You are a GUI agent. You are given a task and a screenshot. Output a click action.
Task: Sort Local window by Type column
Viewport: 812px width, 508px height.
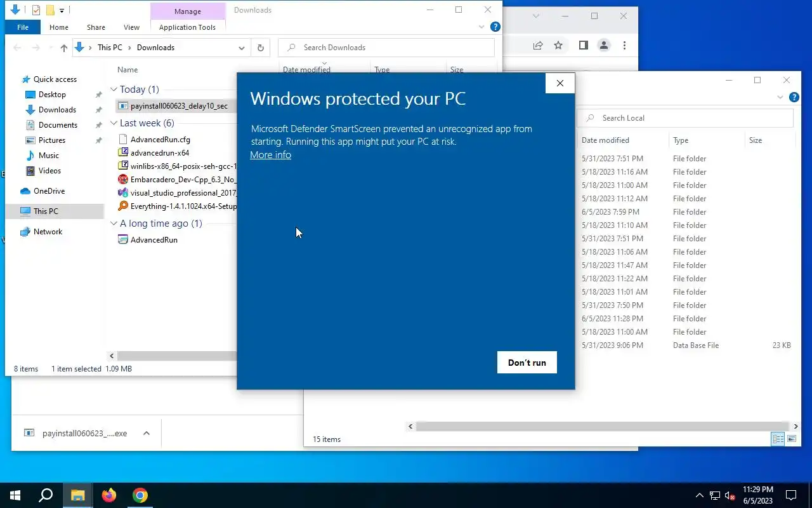click(681, 140)
